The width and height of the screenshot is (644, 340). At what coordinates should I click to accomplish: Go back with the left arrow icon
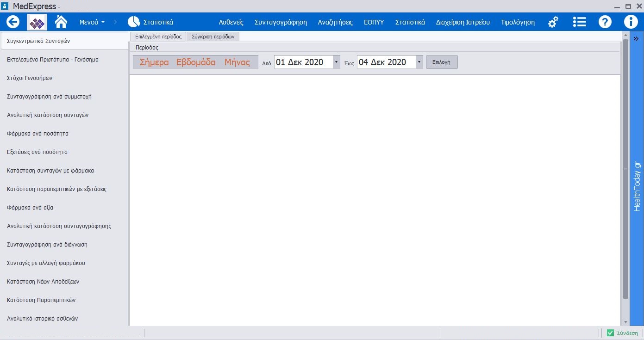[13, 22]
